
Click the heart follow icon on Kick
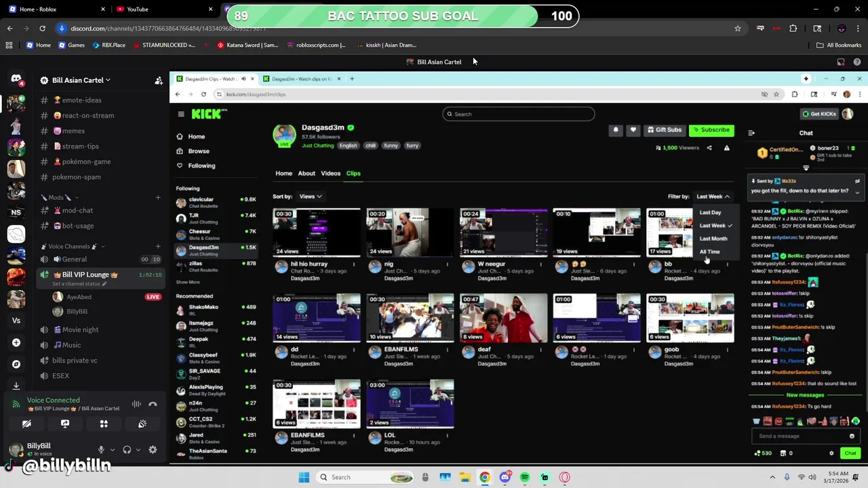633,129
